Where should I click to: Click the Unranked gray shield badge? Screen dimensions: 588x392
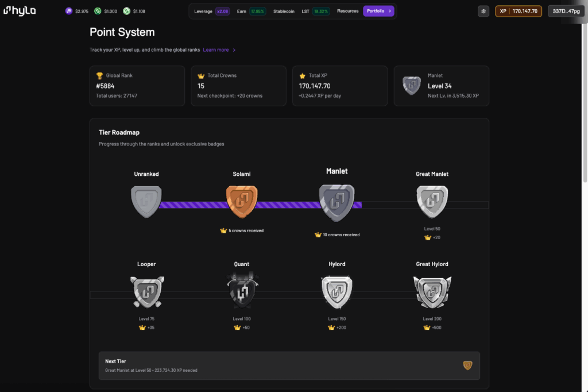pyautogui.click(x=146, y=202)
